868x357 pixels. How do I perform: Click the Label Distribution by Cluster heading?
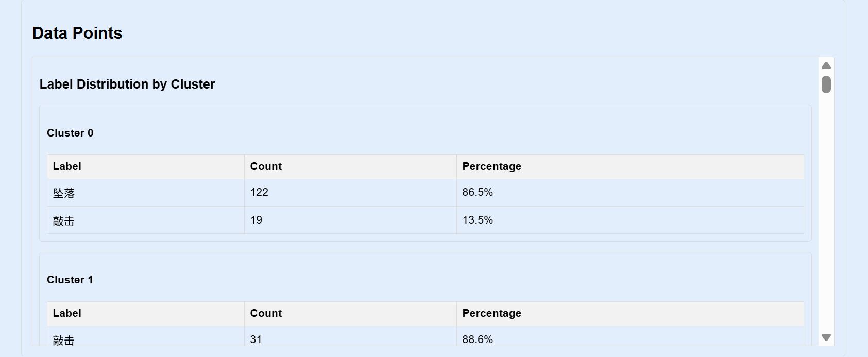127,84
